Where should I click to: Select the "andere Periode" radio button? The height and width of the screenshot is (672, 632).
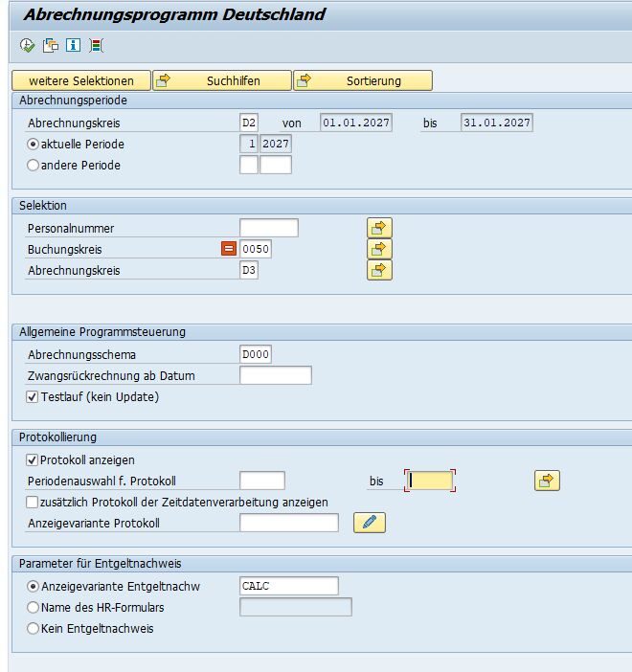pos(33,165)
